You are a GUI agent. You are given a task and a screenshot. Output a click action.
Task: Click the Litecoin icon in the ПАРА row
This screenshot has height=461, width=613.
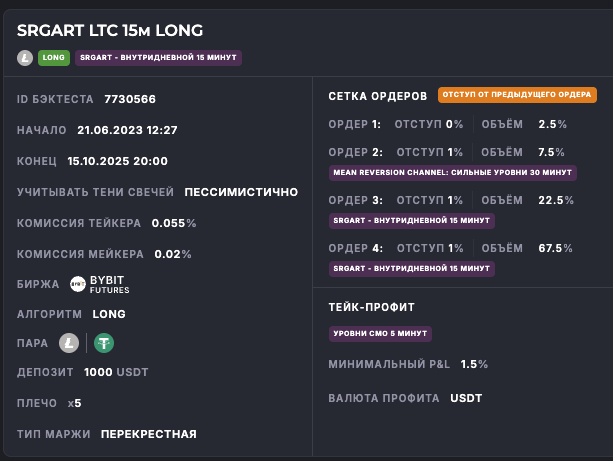[69, 343]
